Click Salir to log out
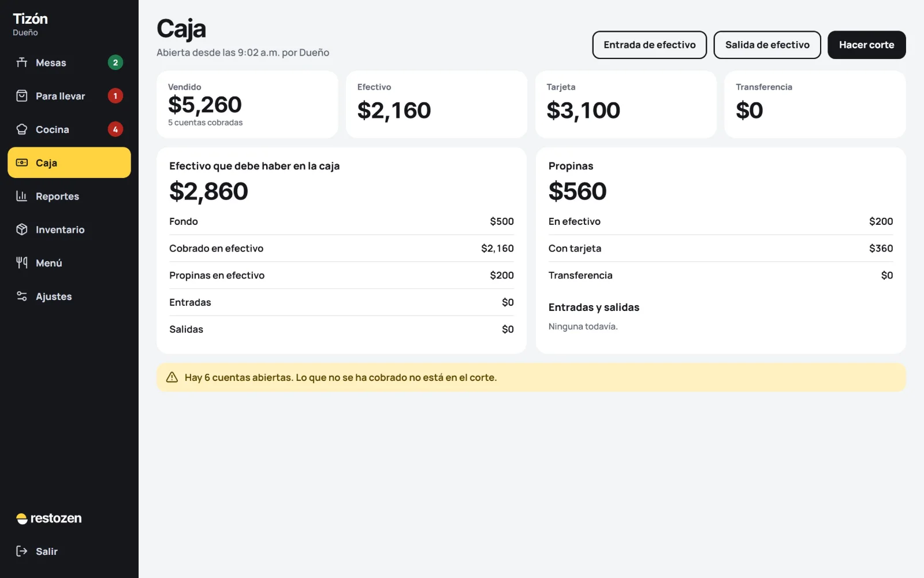924x578 pixels. [69, 551]
